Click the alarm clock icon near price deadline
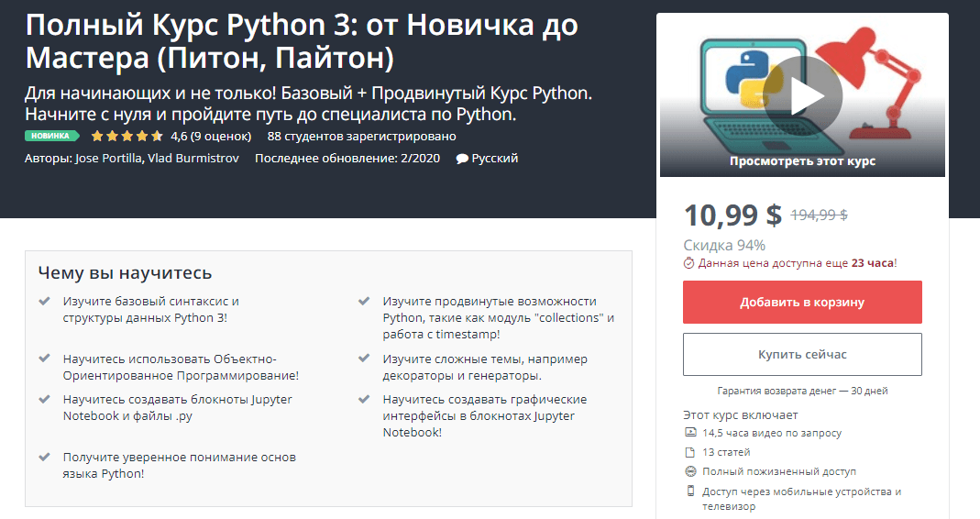This screenshot has width=980, height=519. pos(688,263)
